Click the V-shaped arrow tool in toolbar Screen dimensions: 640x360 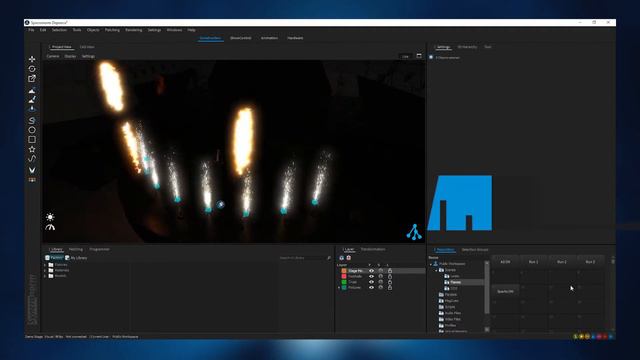tap(32, 170)
